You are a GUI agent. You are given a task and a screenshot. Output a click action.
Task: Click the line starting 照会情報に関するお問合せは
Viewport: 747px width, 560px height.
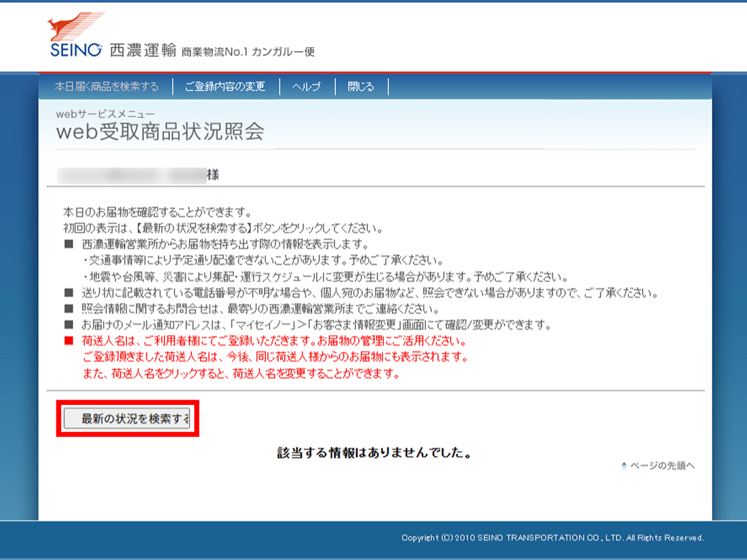point(260,309)
